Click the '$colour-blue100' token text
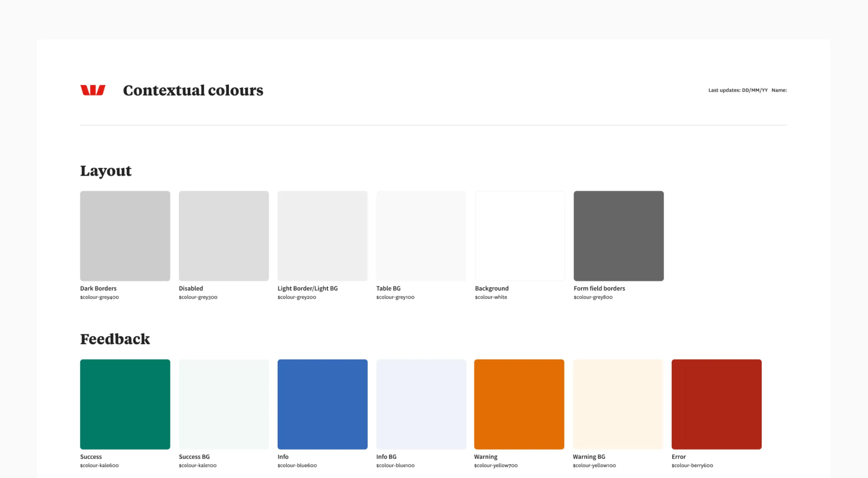Image resolution: width=868 pixels, height=478 pixels. 395,465
